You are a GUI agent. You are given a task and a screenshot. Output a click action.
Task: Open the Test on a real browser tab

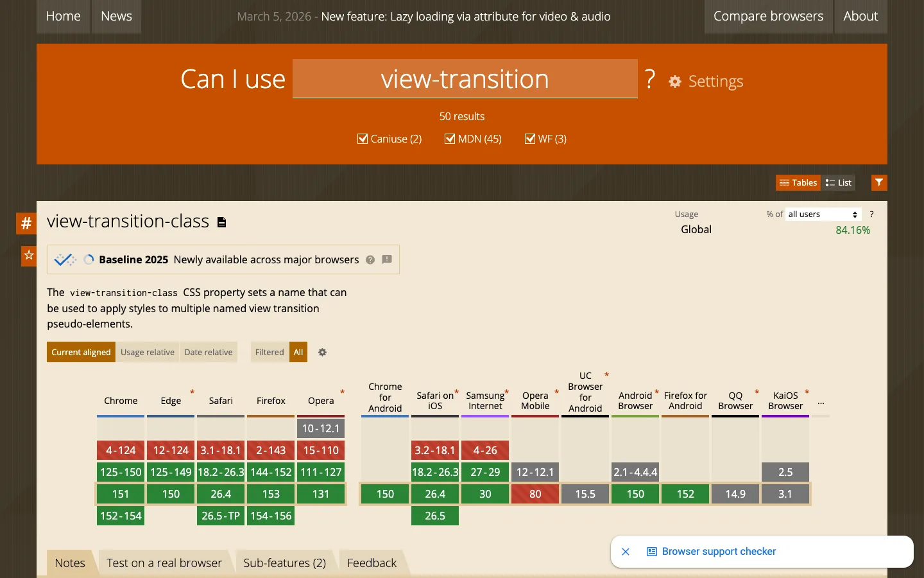tap(164, 563)
